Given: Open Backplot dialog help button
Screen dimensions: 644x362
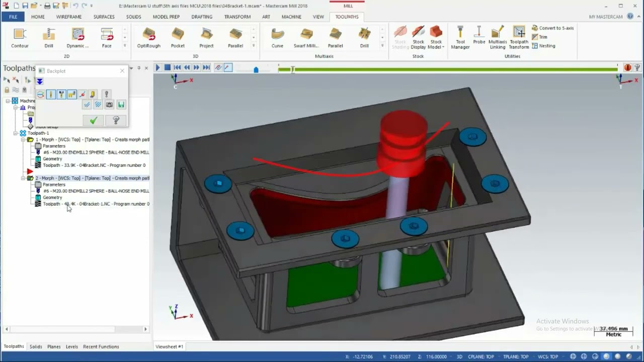Looking at the screenshot, I should pos(116,120).
